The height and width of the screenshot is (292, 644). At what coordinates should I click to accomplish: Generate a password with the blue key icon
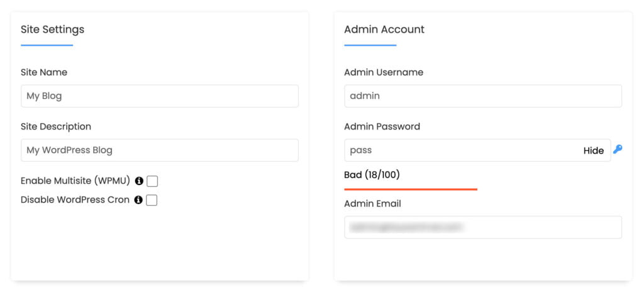618,149
